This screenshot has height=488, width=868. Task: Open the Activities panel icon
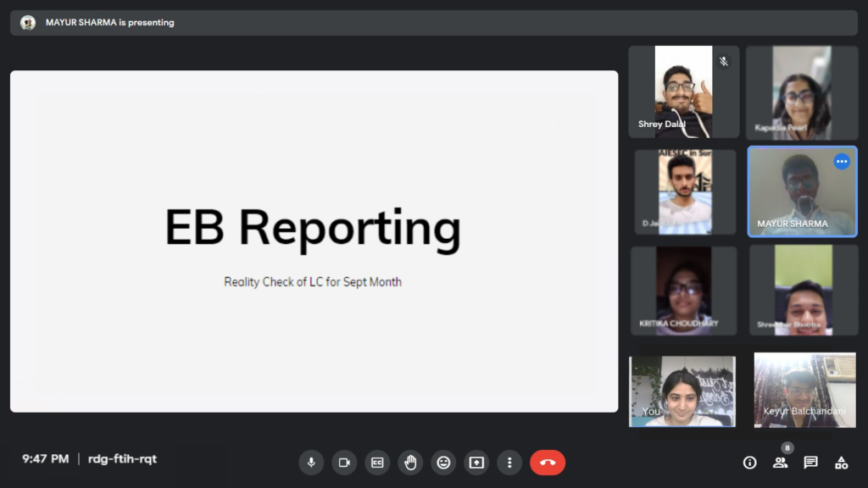coord(841,463)
